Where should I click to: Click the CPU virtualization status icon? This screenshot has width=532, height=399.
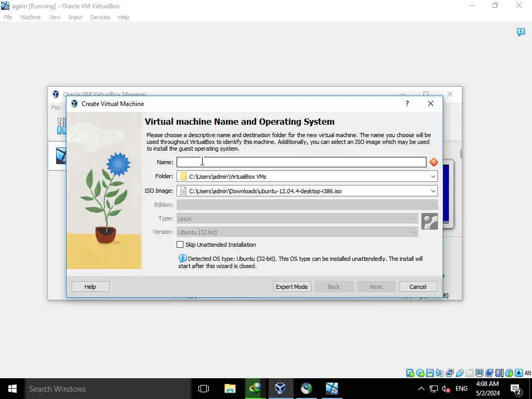click(x=499, y=373)
